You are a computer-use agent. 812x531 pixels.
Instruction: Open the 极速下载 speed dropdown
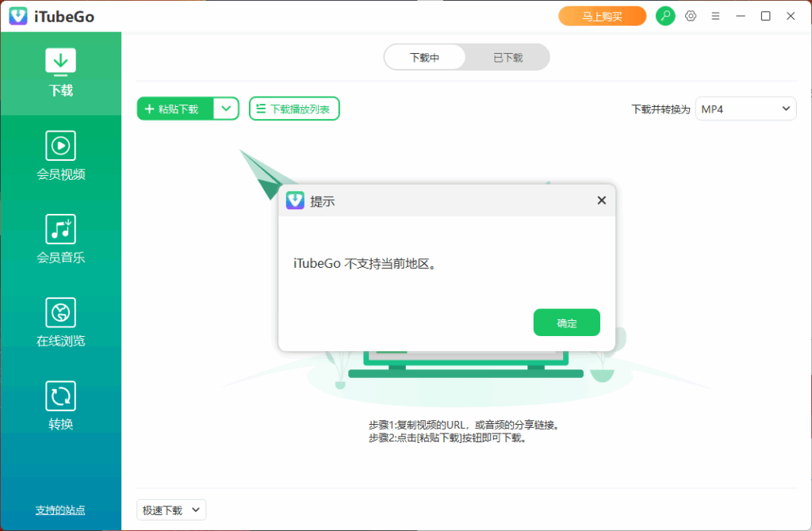(x=171, y=510)
